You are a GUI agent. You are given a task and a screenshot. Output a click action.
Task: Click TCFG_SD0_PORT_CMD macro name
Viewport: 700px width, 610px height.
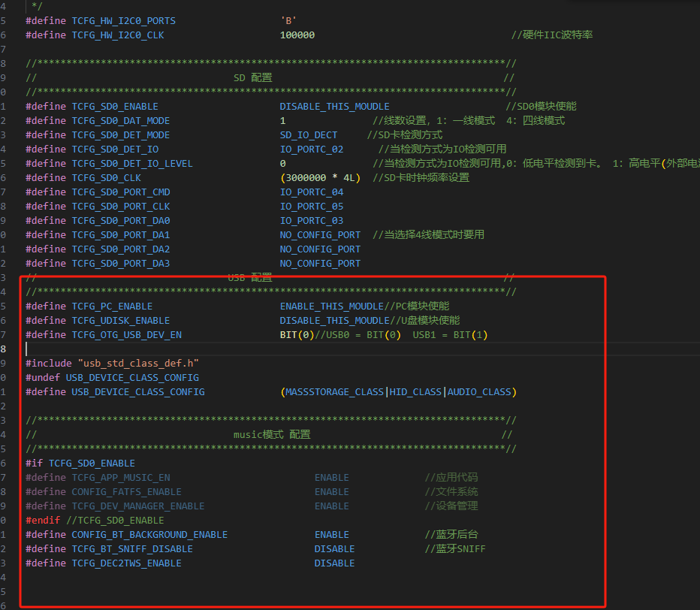coord(121,192)
